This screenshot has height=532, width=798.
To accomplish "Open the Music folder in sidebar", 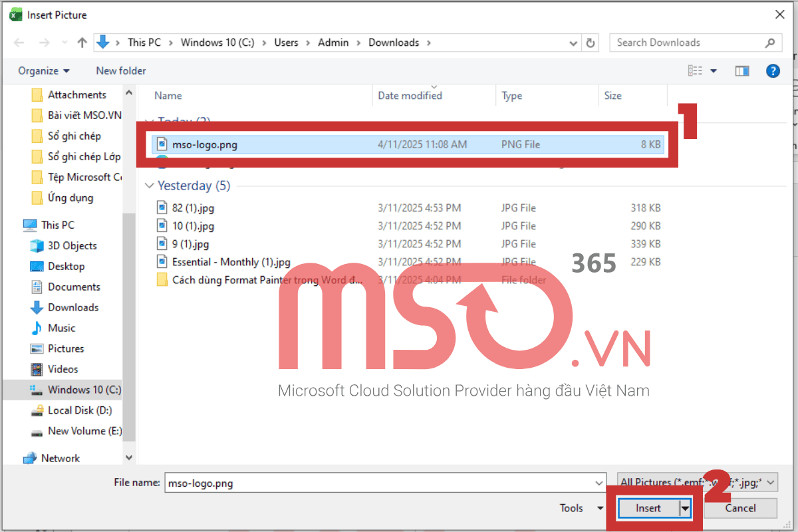I will point(61,329).
